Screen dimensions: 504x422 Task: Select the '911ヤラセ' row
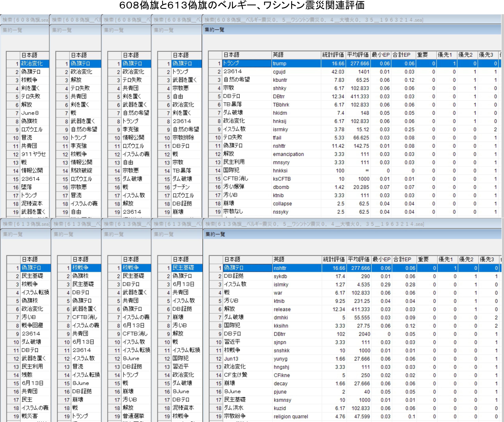coord(28,154)
